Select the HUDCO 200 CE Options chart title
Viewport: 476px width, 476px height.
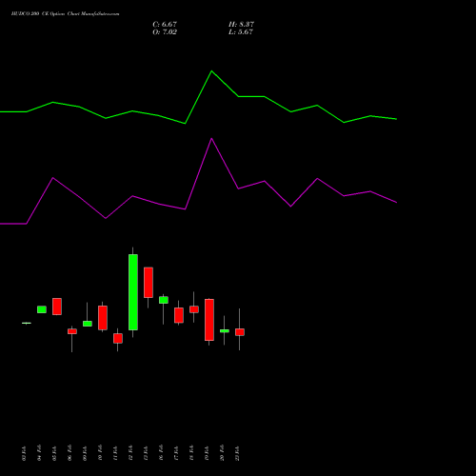(x=65, y=13)
